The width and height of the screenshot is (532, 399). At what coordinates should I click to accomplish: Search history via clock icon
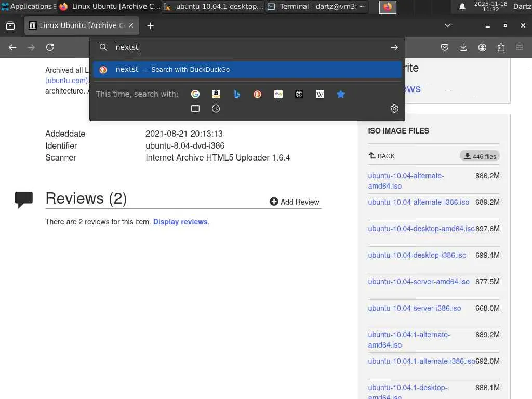(216, 109)
